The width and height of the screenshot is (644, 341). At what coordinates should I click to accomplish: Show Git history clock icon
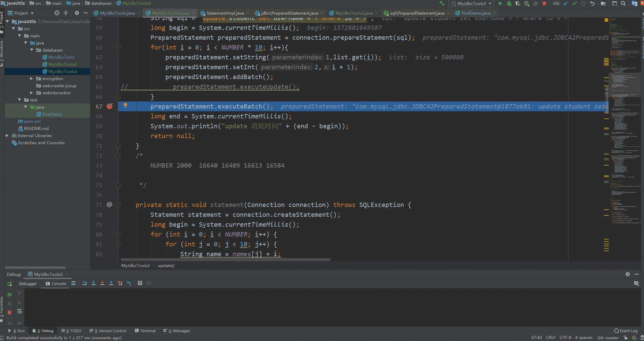tap(583, 3)
